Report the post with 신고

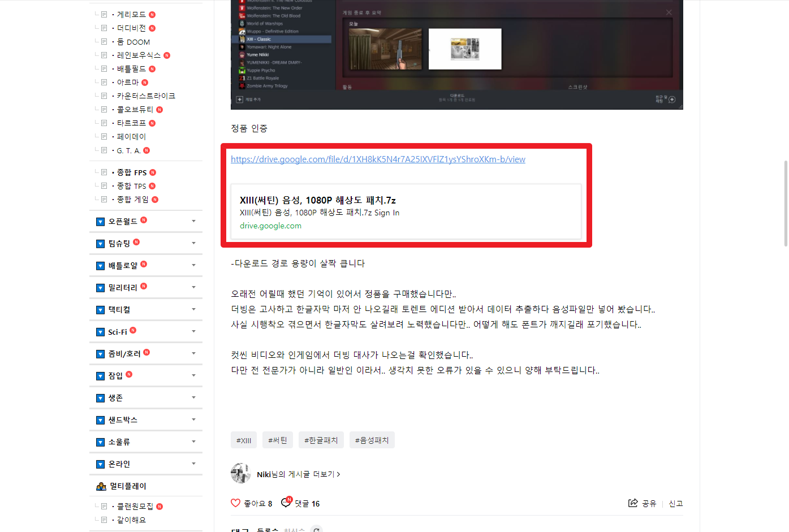pyautogui.click(x=676, y=503)
